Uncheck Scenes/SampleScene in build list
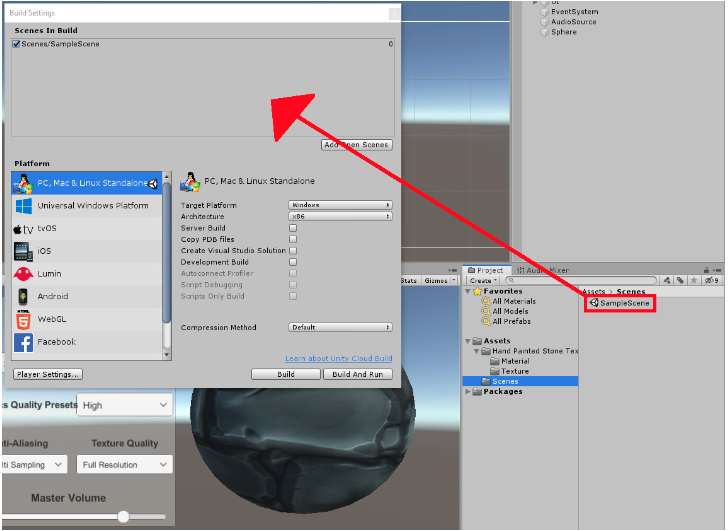The width and height of the screenshot is (728, 531). click(x=17, y=44)
